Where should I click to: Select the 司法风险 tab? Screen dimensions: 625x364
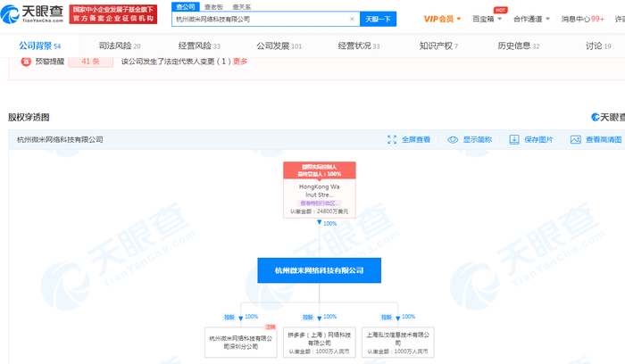click(120, 45)
